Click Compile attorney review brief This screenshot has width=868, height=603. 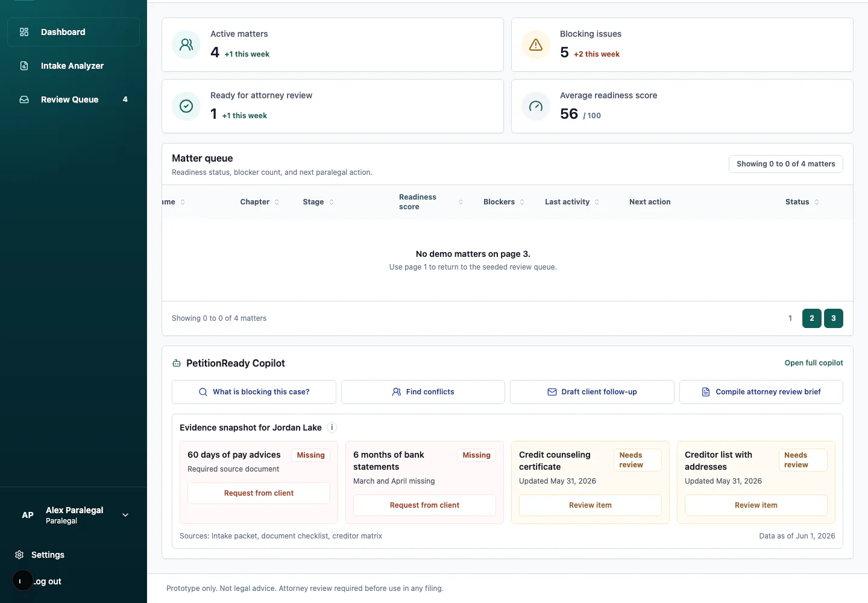tap(761, 392)
